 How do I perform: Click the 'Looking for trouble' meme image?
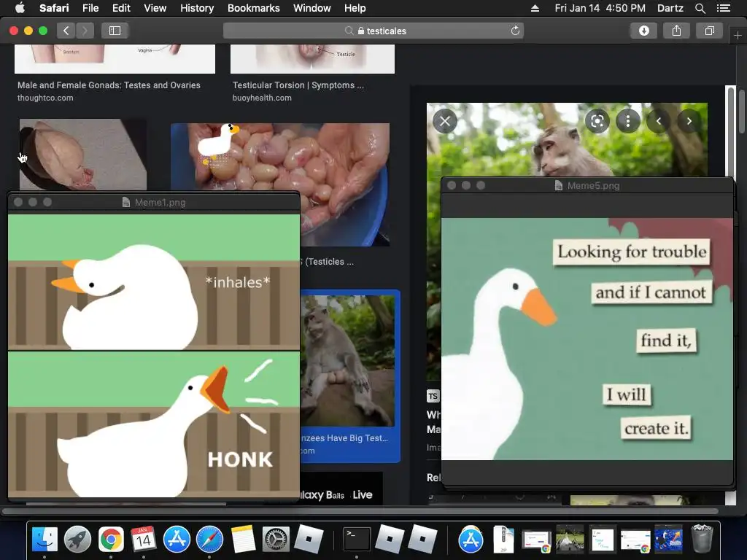[587, 339]
